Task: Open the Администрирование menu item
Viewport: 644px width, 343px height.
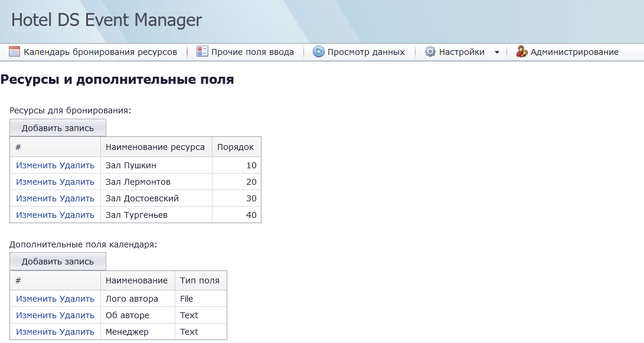Action: point(574,52)
